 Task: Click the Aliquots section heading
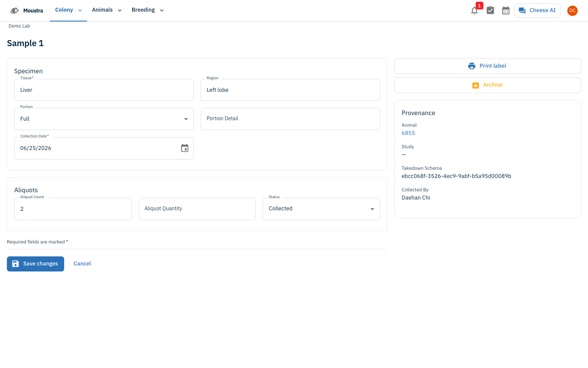(x=26, y=190)
